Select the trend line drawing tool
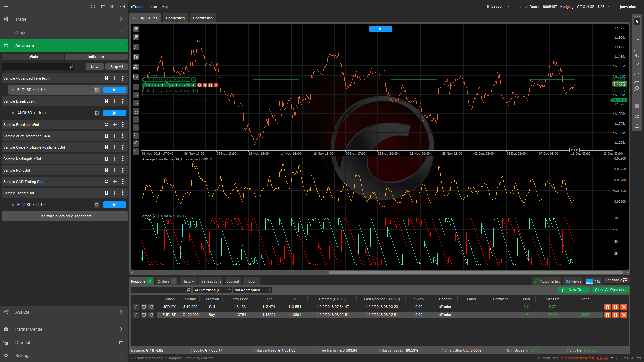 tap(637, 48)
